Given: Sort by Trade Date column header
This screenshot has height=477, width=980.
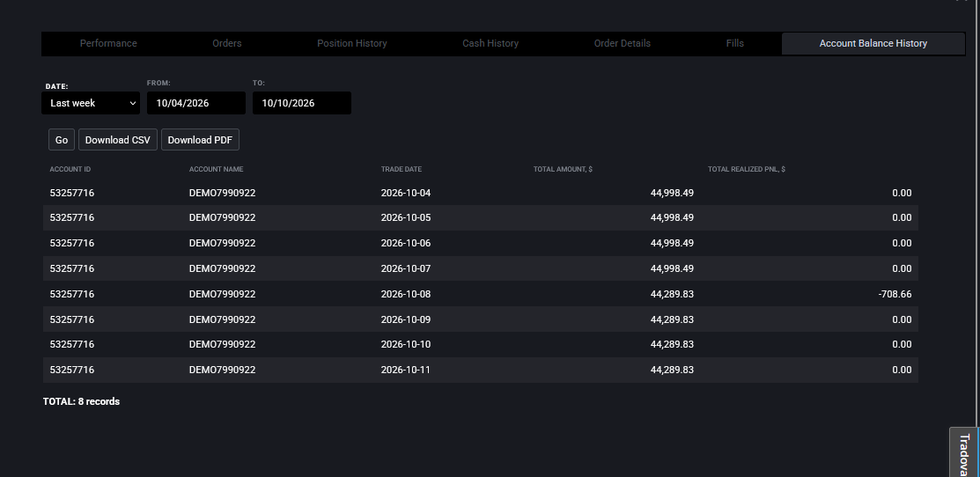Looking at the screenshot, I should (x=402, y=169).
